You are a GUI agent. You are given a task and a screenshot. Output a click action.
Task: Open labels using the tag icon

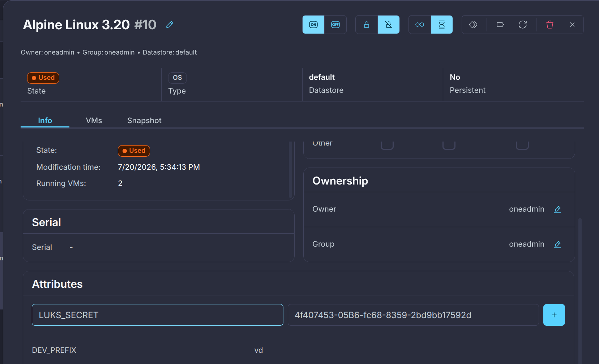click(x=500, y=25)
